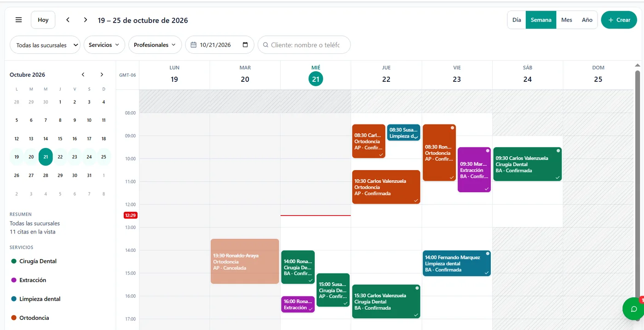
Task: Open 15:30 Carlos Valenzuela Cirugía Dental appointment
Action: click(x=386, y=302)
